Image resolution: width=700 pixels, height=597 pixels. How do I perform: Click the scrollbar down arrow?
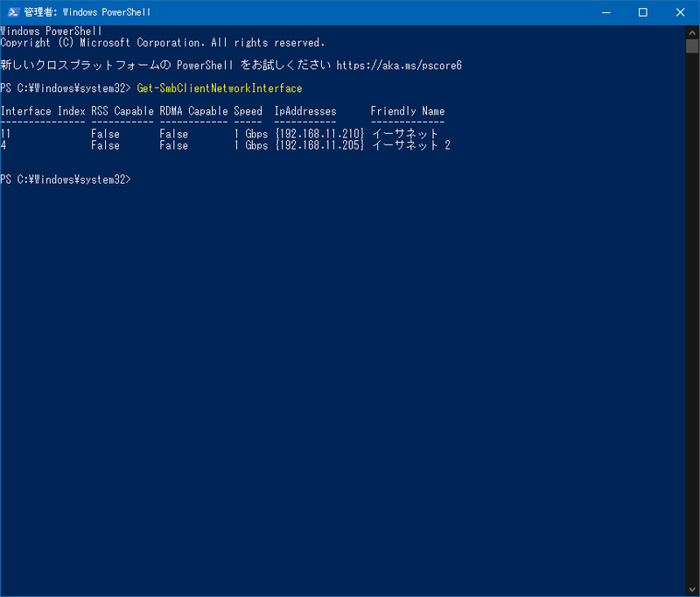coord(692,590)
